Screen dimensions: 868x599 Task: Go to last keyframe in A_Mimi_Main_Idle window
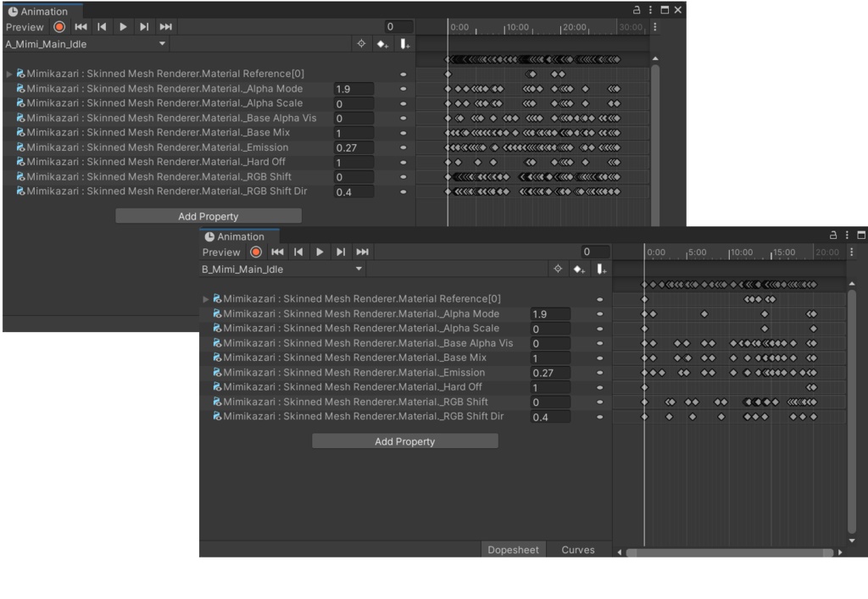click(x=165, y=26)
